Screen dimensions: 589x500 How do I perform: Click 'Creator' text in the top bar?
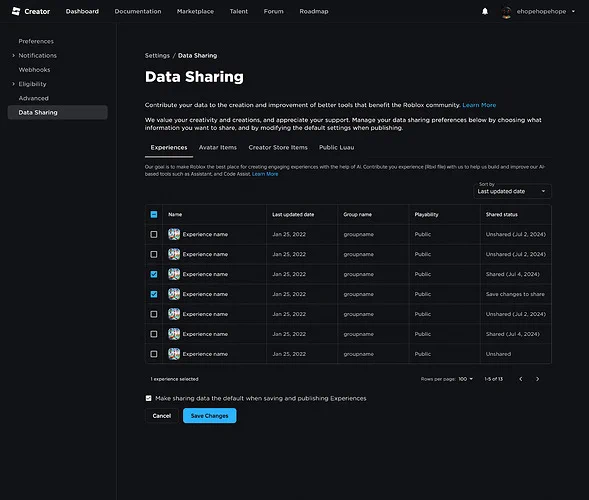37,11
